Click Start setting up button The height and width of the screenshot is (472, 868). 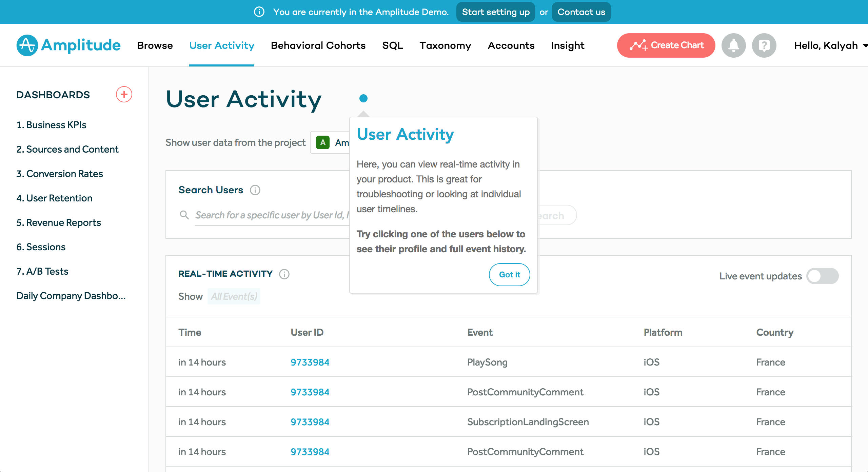pos(496,12)
